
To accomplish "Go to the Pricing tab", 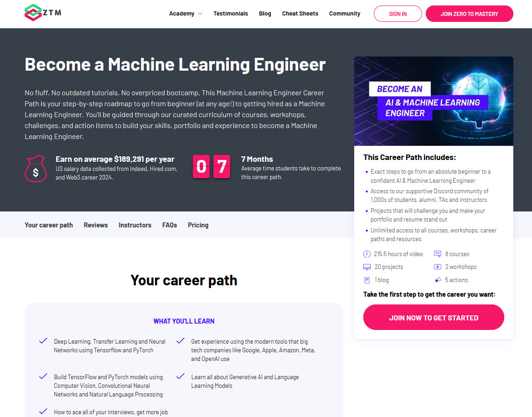I will click(x=198, y=225).
